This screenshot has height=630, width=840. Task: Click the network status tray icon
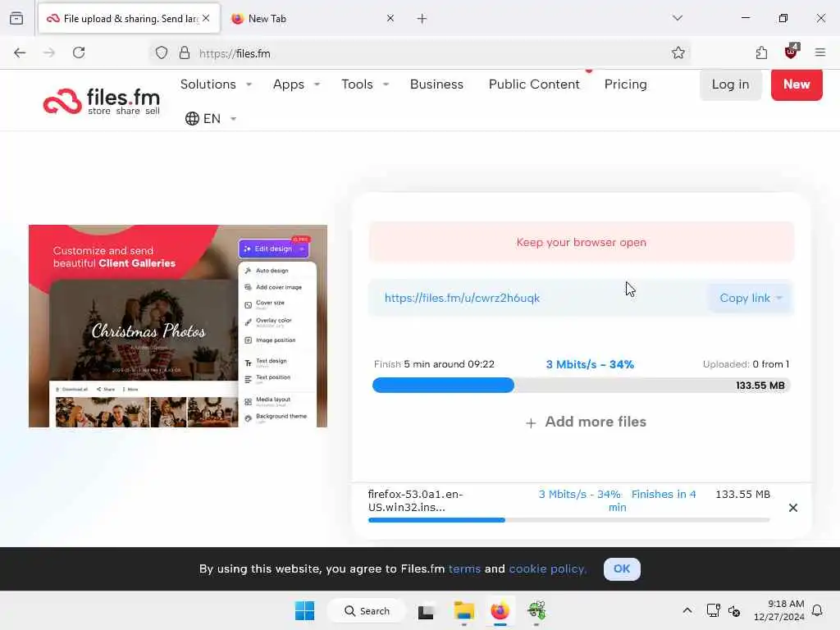coord(713,610)
